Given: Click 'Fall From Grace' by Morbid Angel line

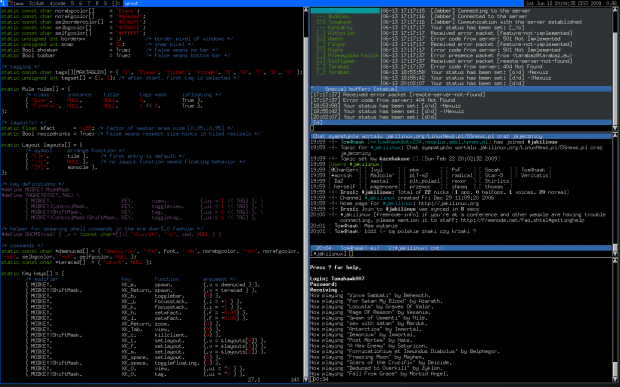Looking at the screenshot, I should (x=379, y=374).
